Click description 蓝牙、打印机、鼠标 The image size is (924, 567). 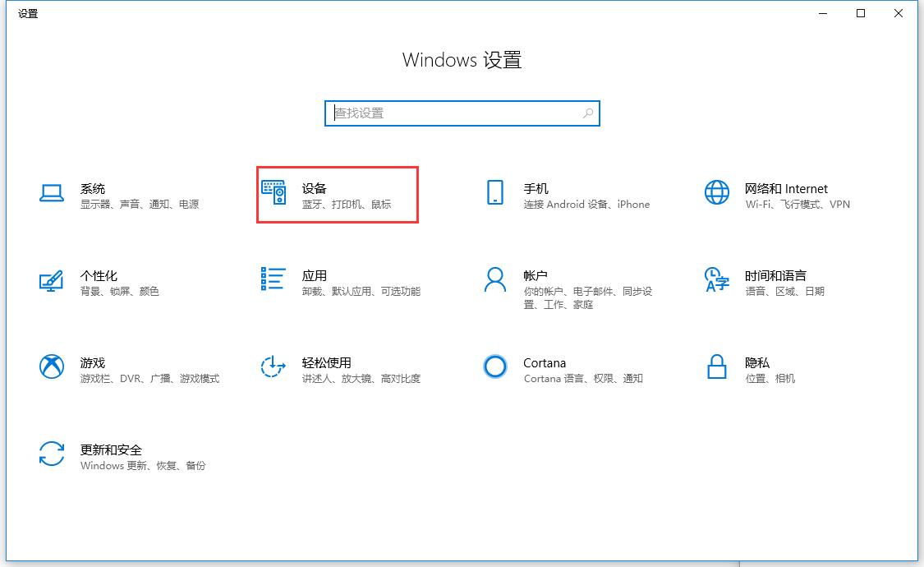coord(347,205)
